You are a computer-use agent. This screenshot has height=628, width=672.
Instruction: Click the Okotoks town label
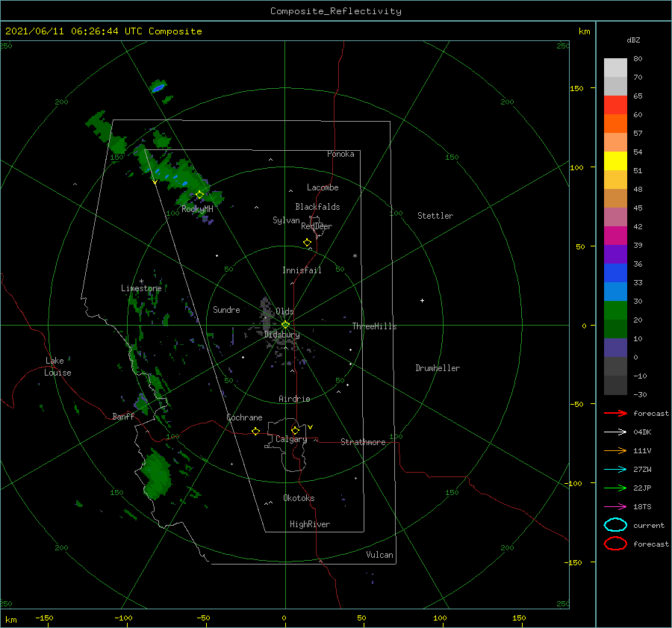click(x=299, y=498)
